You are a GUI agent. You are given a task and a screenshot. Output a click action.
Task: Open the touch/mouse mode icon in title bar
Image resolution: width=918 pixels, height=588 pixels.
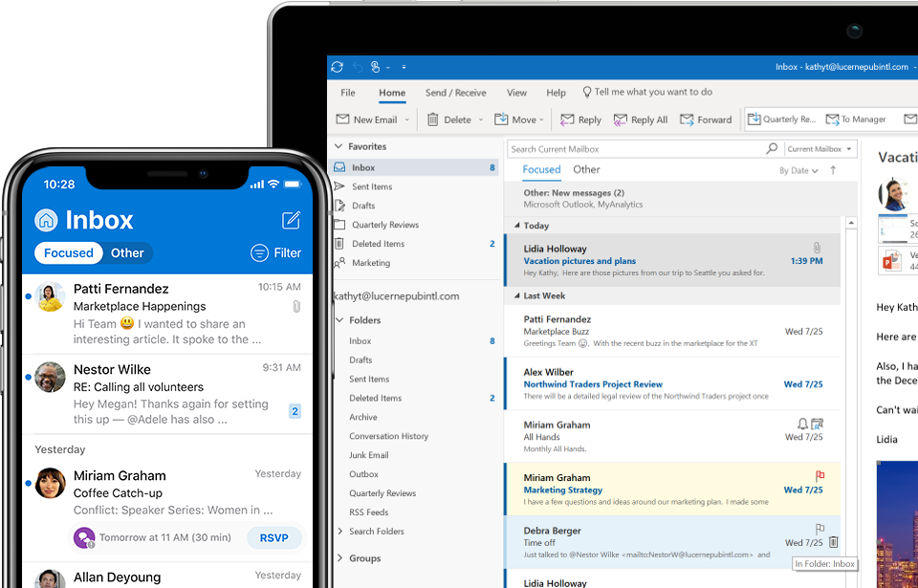375,67
